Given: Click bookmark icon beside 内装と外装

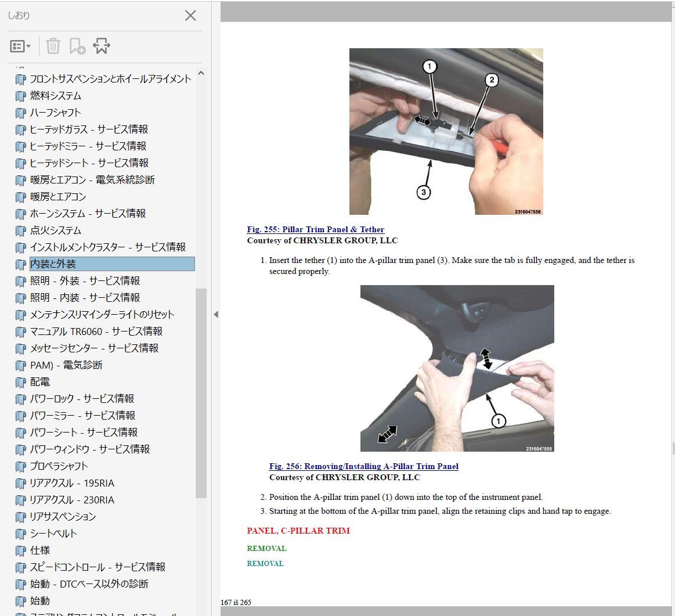Looking at the screenshot, I should (20, 264).
